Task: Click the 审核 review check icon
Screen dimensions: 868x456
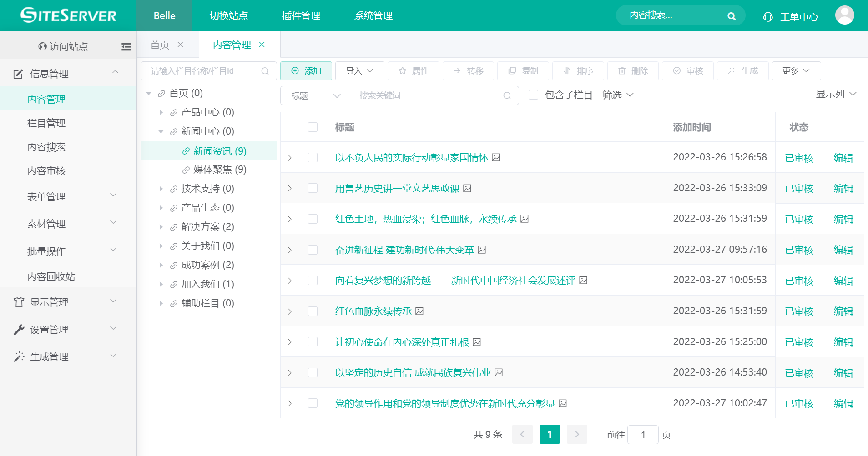Action: 676,71
